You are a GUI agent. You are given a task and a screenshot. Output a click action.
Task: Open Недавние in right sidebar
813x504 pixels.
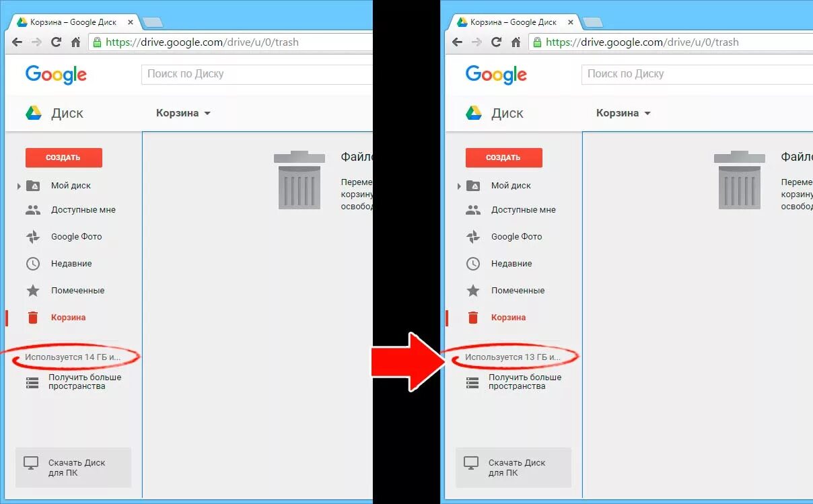pos(511,264)
